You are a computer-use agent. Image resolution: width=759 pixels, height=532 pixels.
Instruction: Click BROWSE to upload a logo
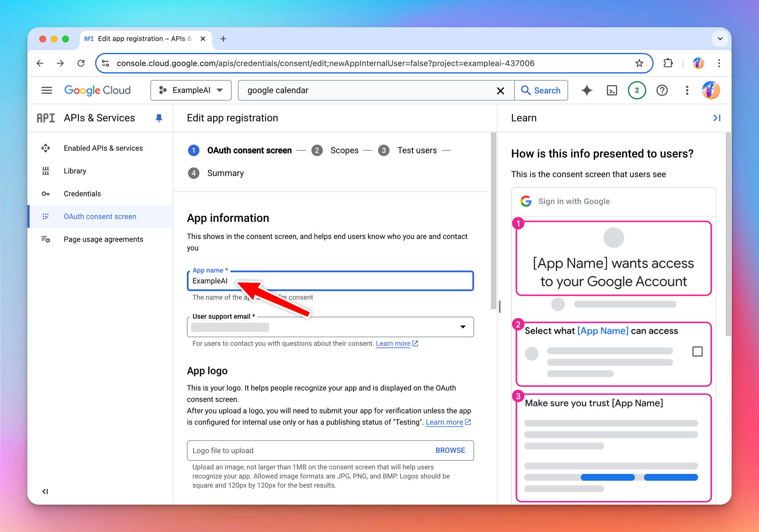450,450
